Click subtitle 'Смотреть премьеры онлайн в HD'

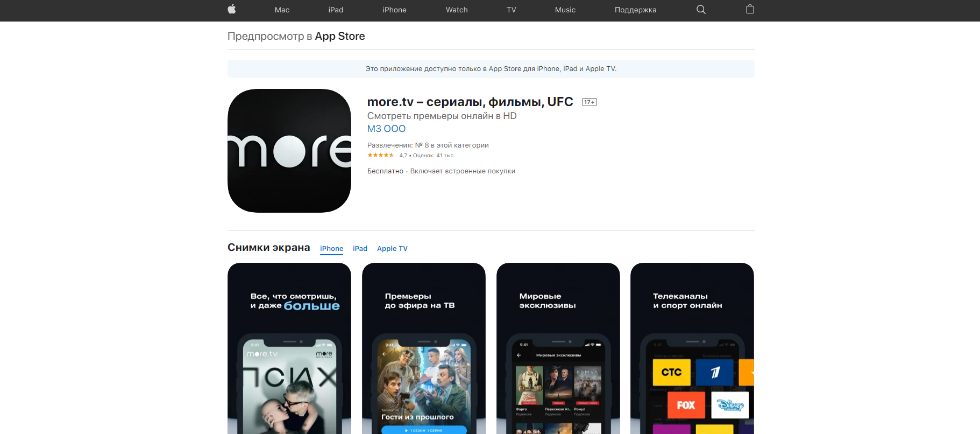point(442,116)
